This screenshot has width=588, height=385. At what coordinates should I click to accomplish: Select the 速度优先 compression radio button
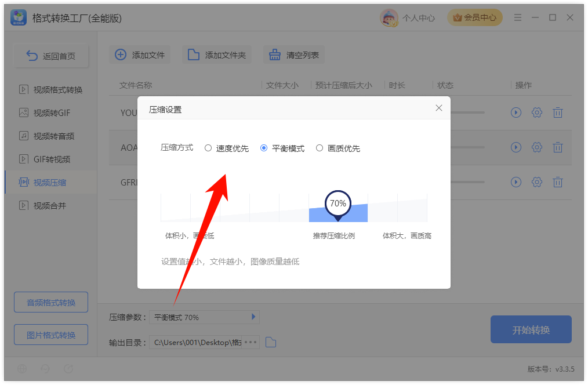(x=208, y=148)
